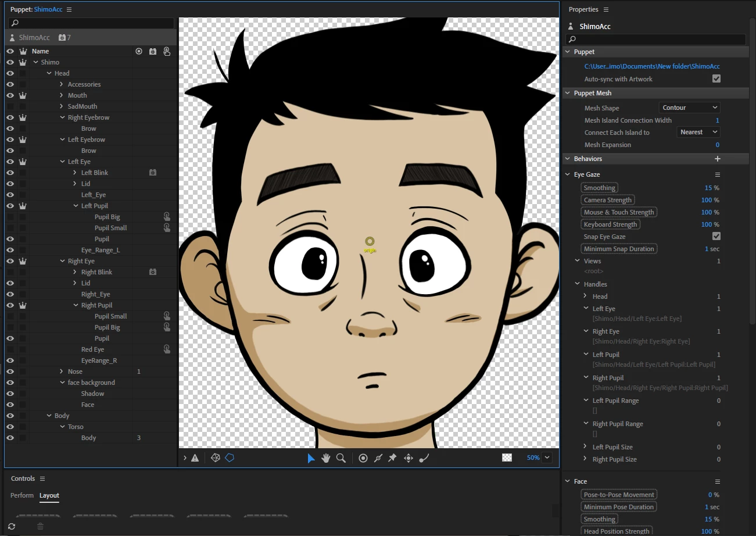
Task: Open the Properties panel menu
Action: (x=606, y=10)
